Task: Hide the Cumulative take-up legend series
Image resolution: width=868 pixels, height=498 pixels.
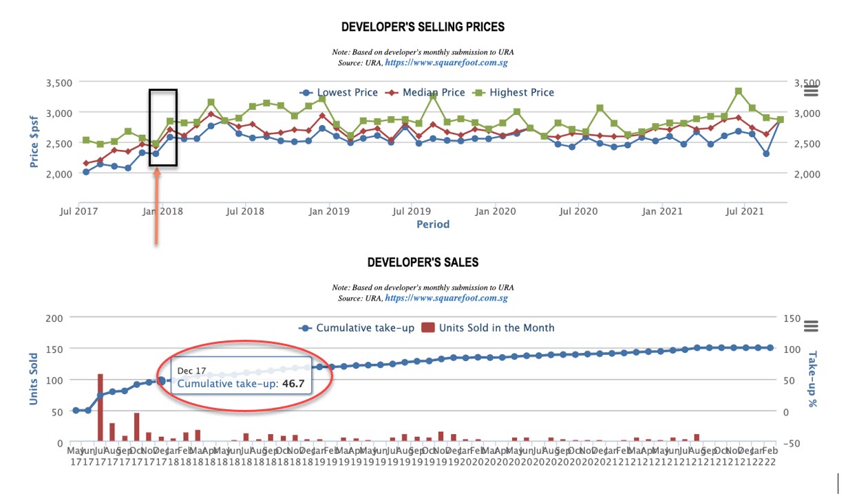Action: pyautogui.click(x=357, y=328)
